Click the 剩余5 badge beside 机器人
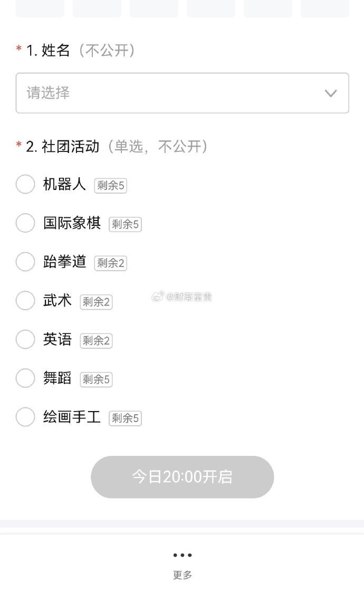This screenshot has height=592, width=364. 111,185
